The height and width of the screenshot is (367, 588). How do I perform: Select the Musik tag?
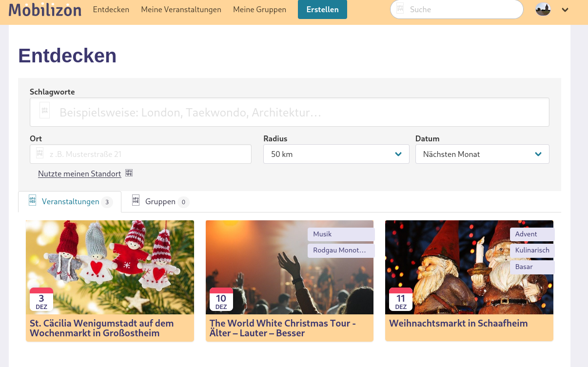[x=341, y=234]
